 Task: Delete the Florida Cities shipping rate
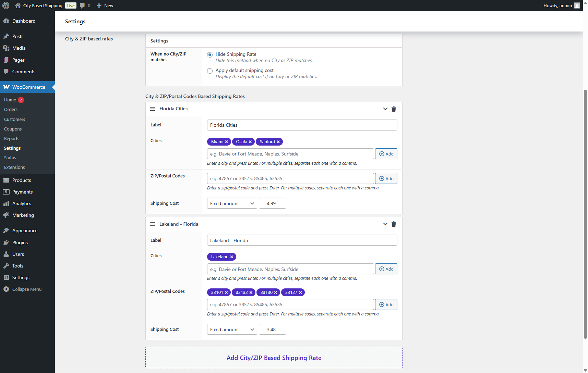394,109
